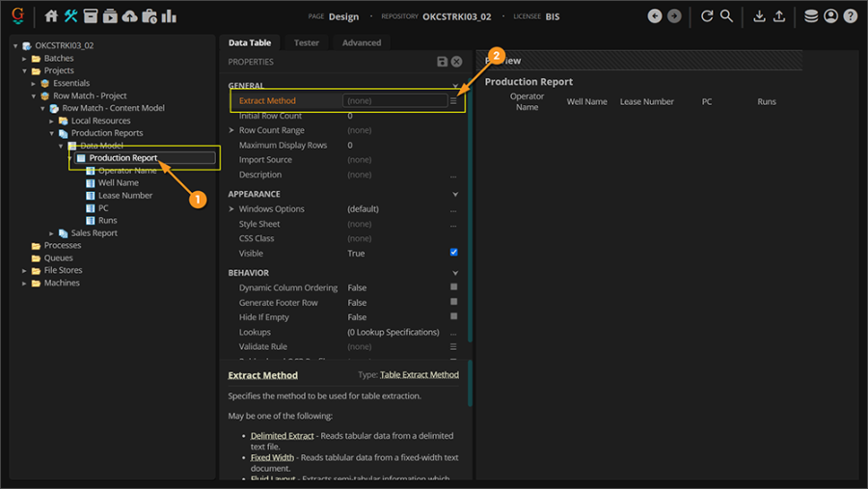The image size is (868, 489).
Task: Click the upload icon in header
Action: pos(779,16)
